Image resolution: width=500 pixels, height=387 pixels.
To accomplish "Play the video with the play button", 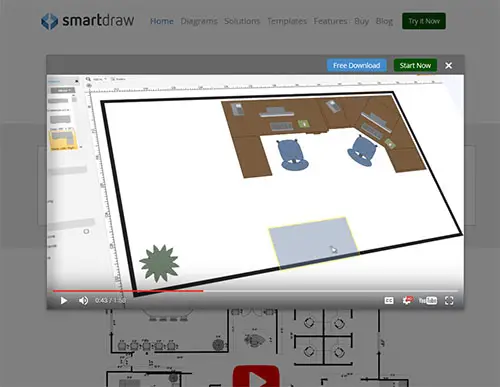I will point(64,301).
